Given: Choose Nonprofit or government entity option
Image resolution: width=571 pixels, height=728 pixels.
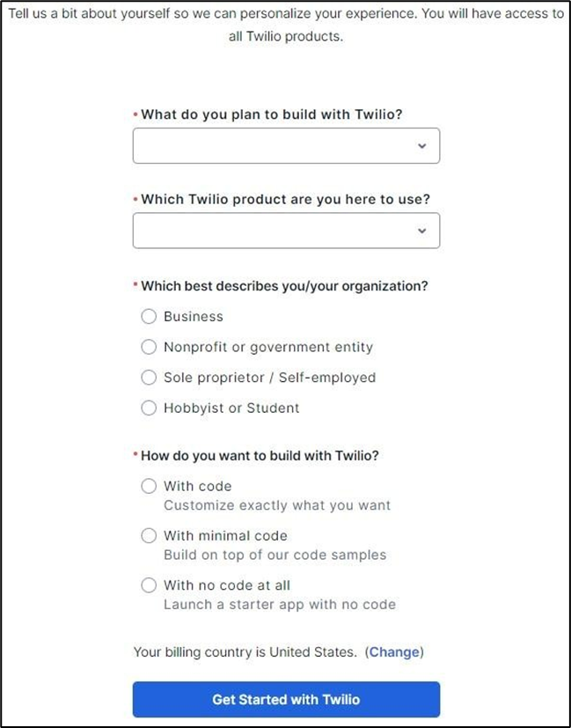Looking at the screenshot, I should click(x=149, y=347).
